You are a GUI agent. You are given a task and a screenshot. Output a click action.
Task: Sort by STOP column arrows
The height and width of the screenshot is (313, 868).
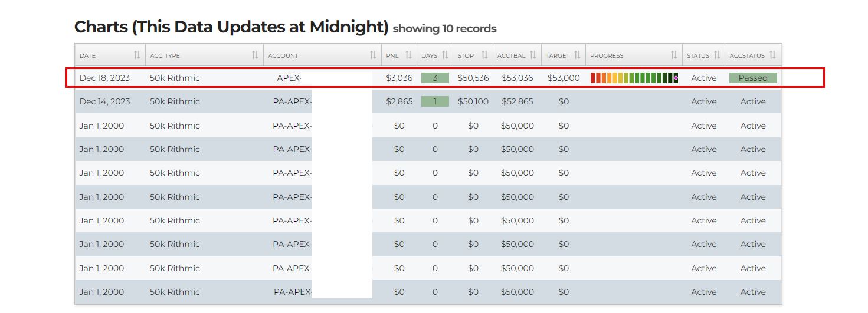click(484, 55)
